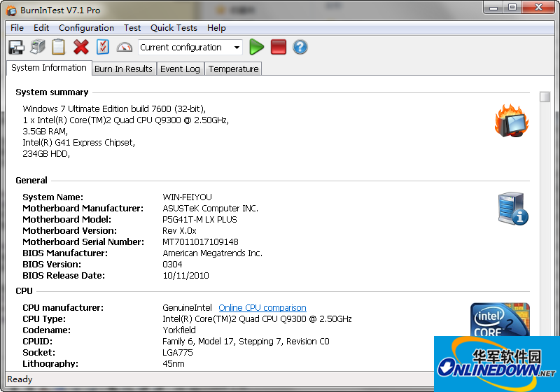560x392 pixels.
Task: Click the Intel(R) G41 Express Chipset line
Action: pos(79,143)
